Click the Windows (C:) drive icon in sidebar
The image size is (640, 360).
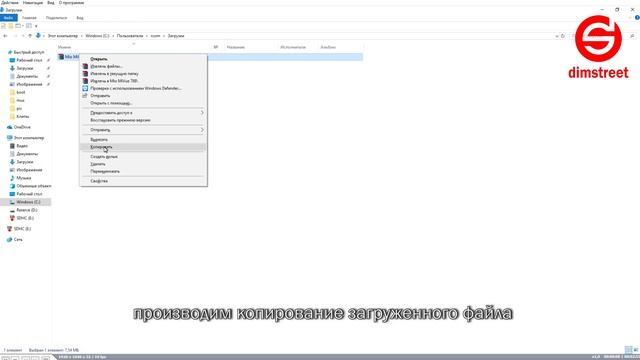[x=12, y=202]
